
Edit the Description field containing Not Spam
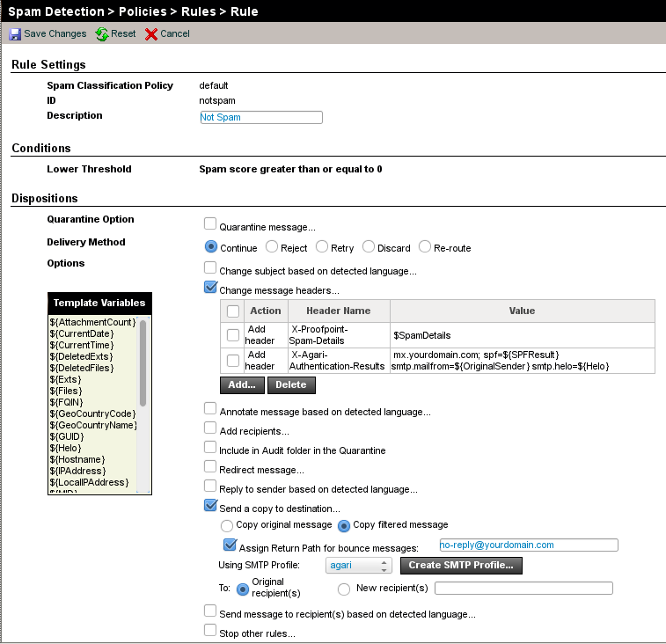click(261, 117)
